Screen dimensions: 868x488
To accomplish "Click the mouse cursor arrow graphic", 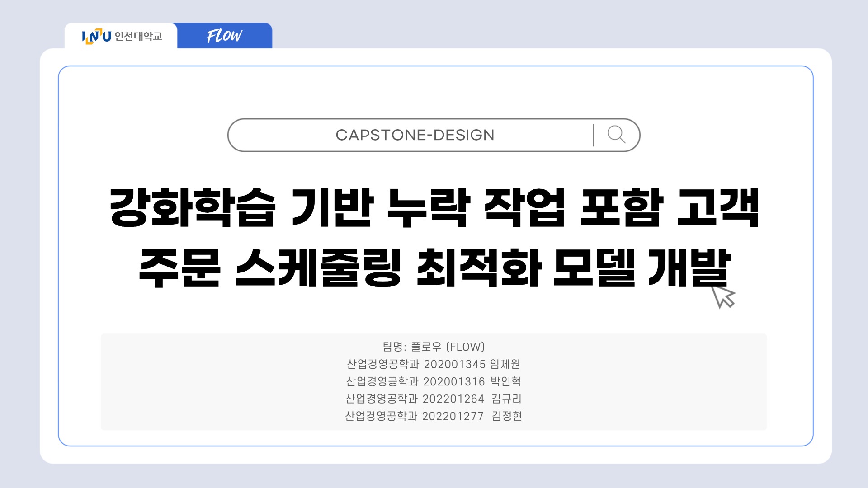I will (x=723, y=296).
